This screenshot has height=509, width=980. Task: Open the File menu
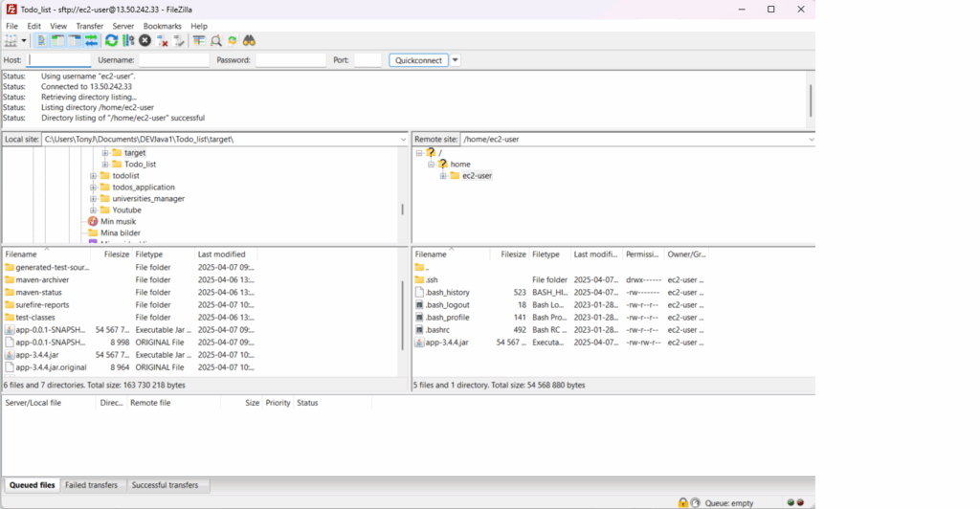point(11,26)
